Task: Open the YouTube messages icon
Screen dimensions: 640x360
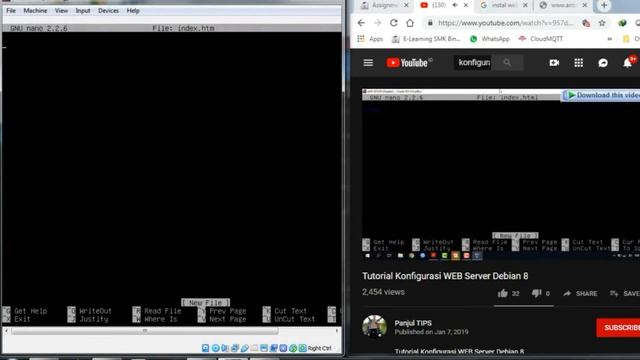Action: pos(603,62)
